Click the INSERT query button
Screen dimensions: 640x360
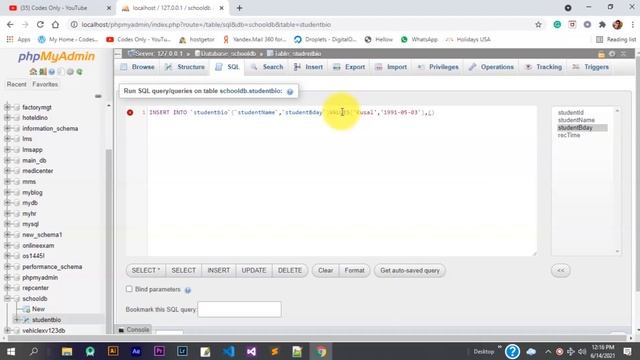click(x=218, y=271)
